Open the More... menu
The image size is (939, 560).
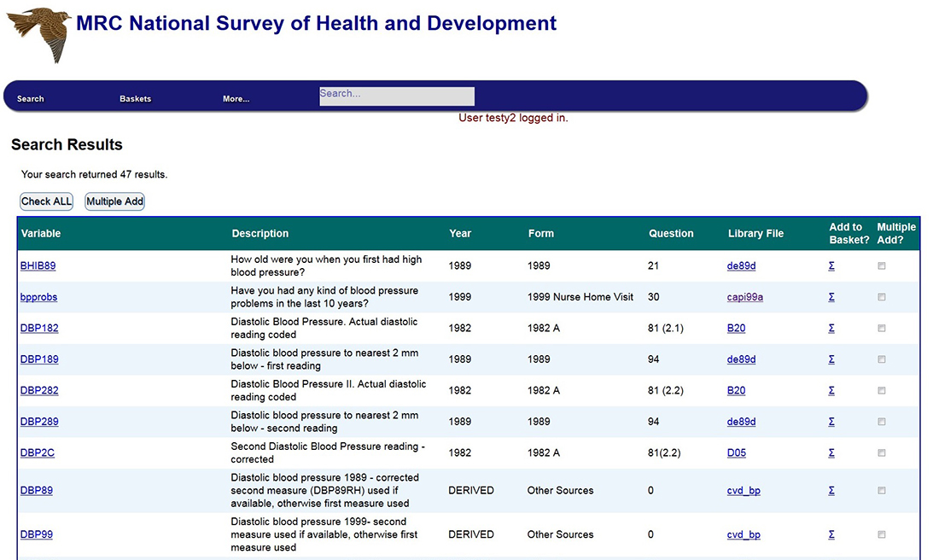click(x=236, y=99)
